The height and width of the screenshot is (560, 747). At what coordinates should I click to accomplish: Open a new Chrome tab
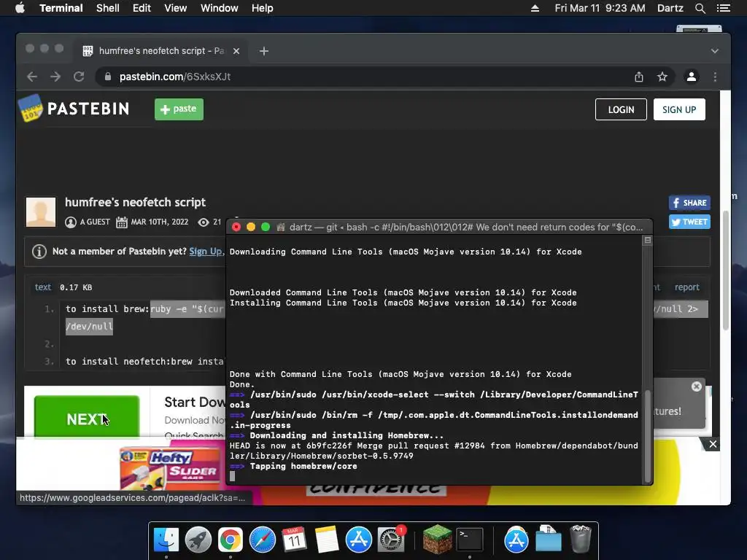264,51
